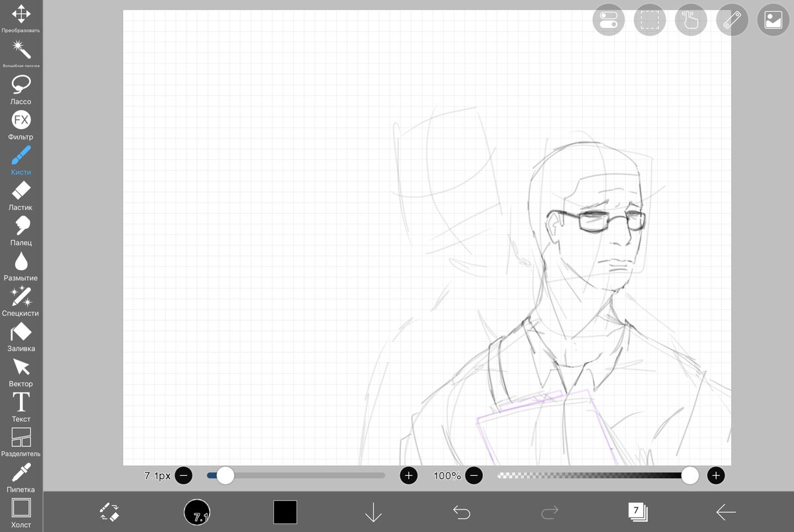
Task: Click the 100% opacity value
Action: click(x=447, y=476)
